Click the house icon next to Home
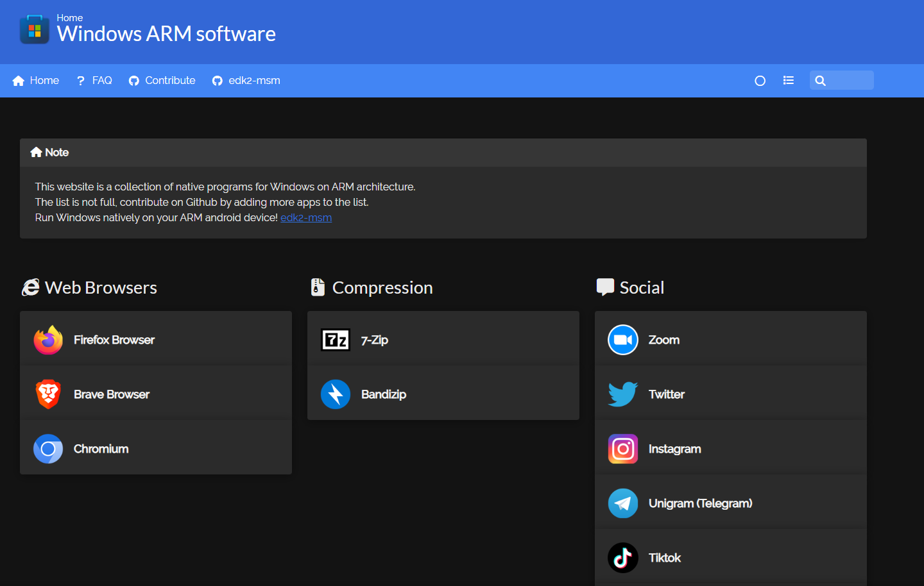 pos(19,81)
